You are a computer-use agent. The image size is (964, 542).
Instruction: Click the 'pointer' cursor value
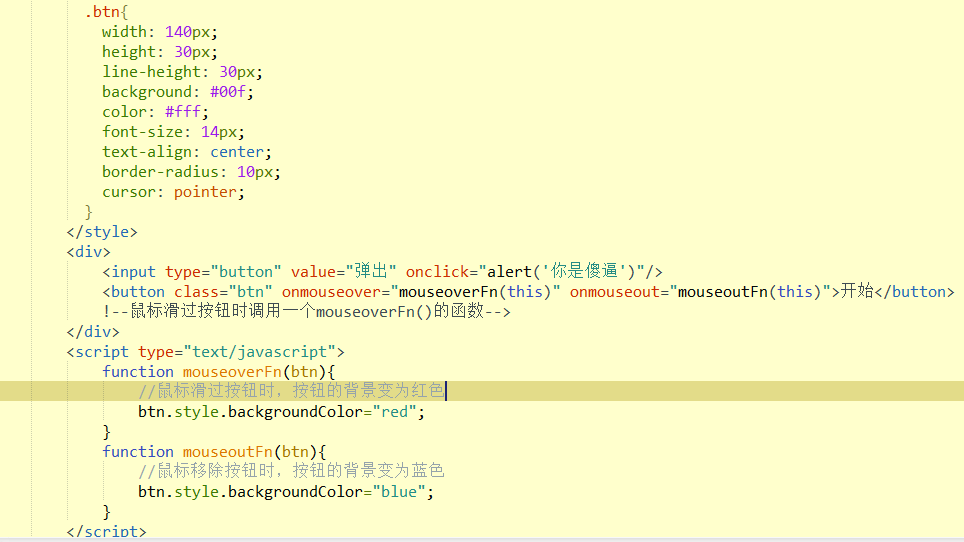pos(205,192)
